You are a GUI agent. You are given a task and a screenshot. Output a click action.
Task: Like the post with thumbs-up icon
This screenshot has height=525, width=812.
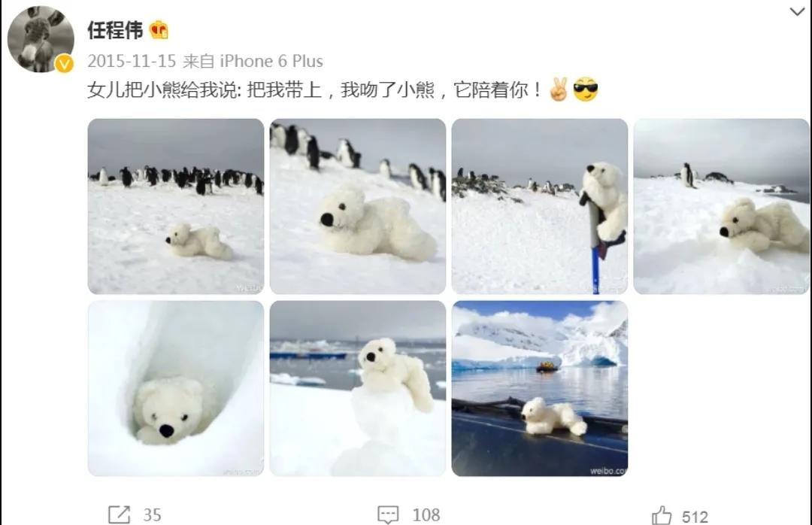tap(662, 516)
